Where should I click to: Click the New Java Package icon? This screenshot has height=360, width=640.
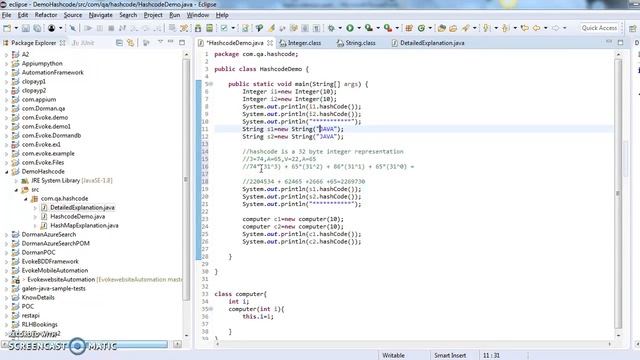point(409,28)
